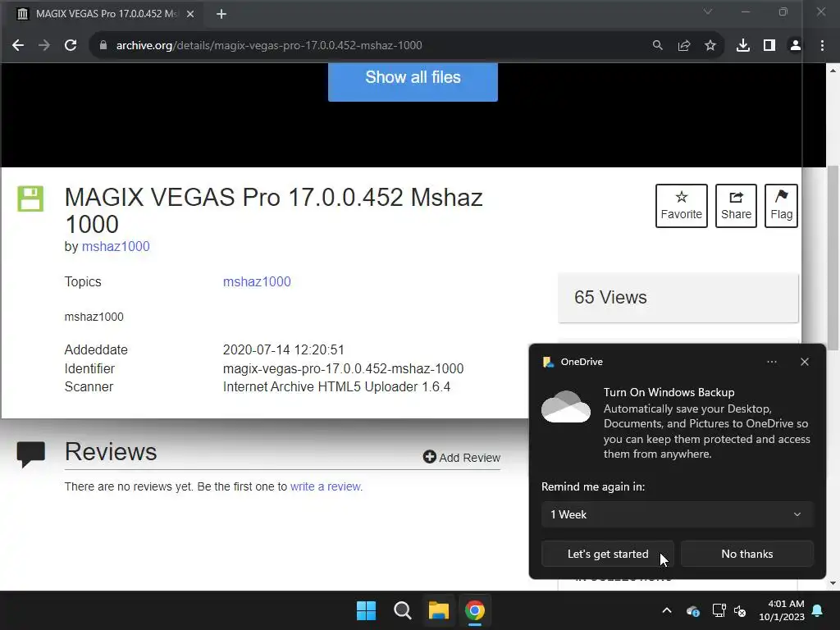Click the address bar URL
840x630 pixels.
click(269, 46)
